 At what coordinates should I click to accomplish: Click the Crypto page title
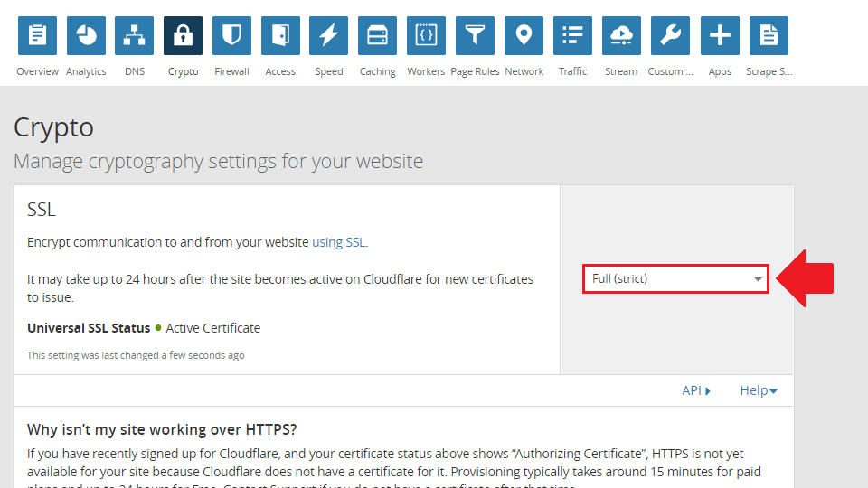pos(53,127)
